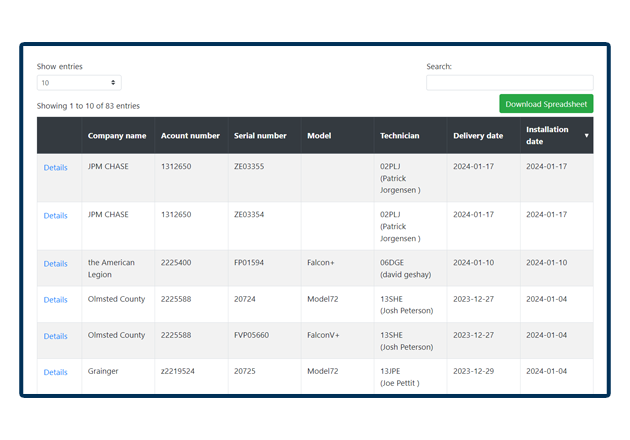Sort by Company name column header
Image resolution: width=630 pixels, height=440 pixels.
(x=117, y=136)
